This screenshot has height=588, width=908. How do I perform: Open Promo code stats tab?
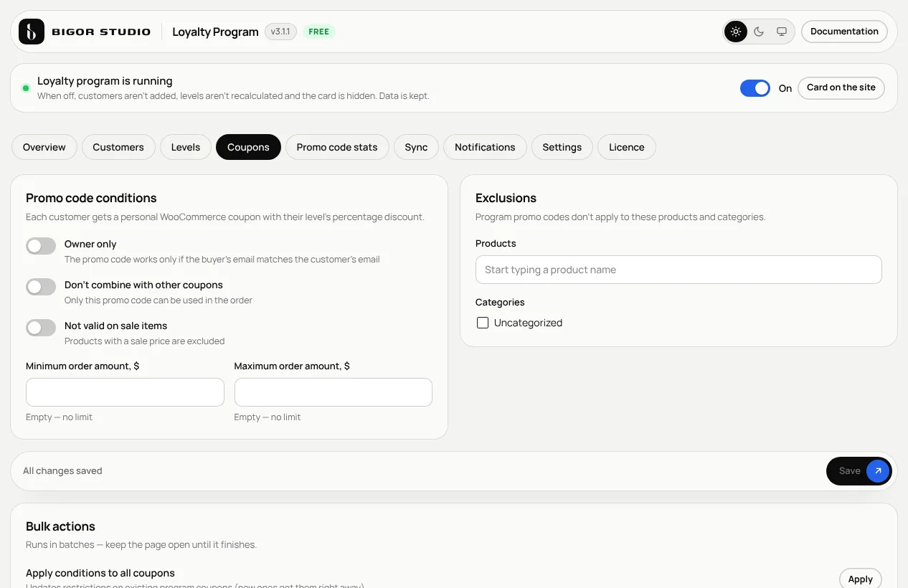(x=337, y=147)
